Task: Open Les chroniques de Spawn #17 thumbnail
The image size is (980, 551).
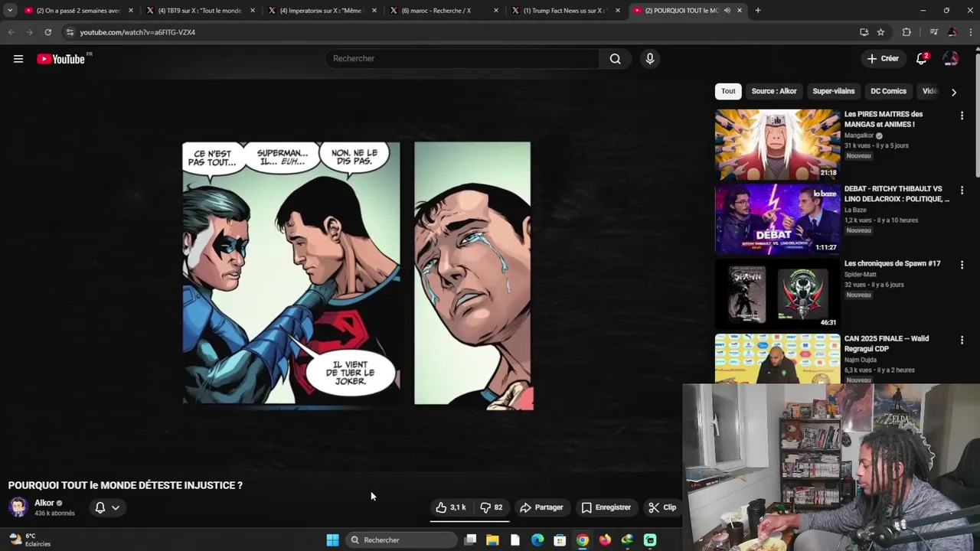Action: point(777,294)
